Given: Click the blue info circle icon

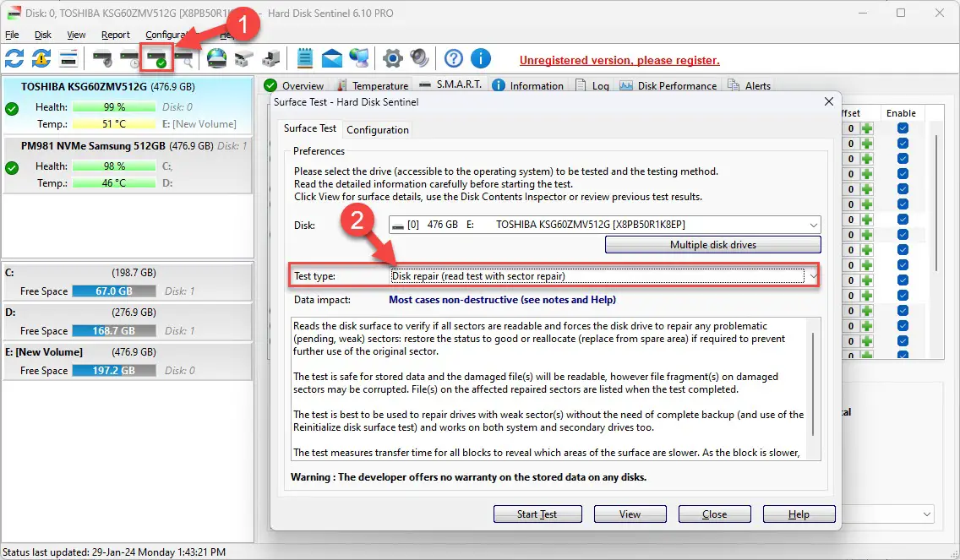Looking at the screenshot, I should tap(481, 58).
